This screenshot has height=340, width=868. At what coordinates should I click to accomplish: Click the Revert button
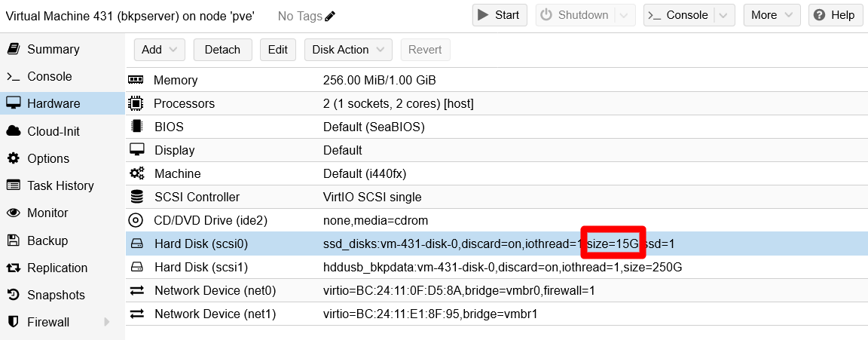425,50
